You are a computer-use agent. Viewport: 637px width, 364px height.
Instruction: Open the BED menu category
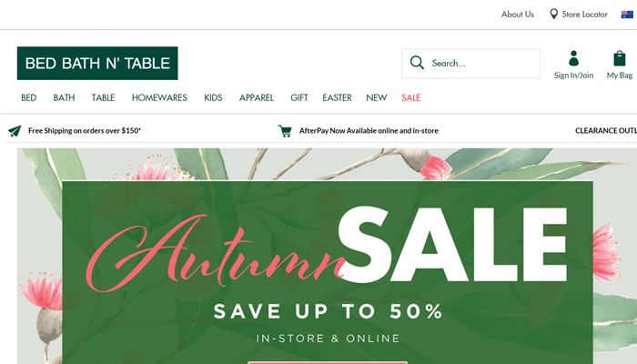click(29, 98)
